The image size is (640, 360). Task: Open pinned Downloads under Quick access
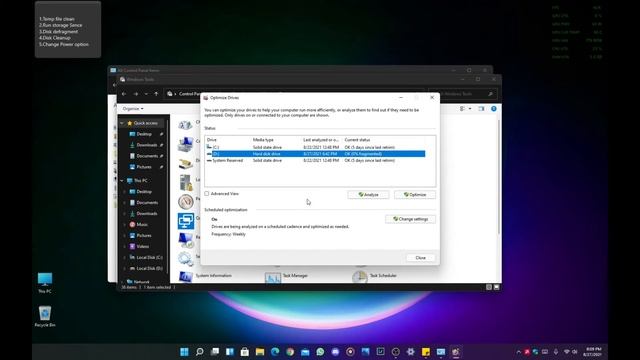(146, 145)
